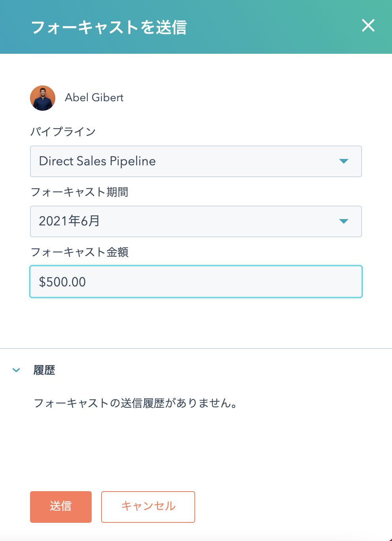This screenshot has width=392, height=541.
Task: Click the Abel Gibert name text
Action: click(x=94, y=98)
